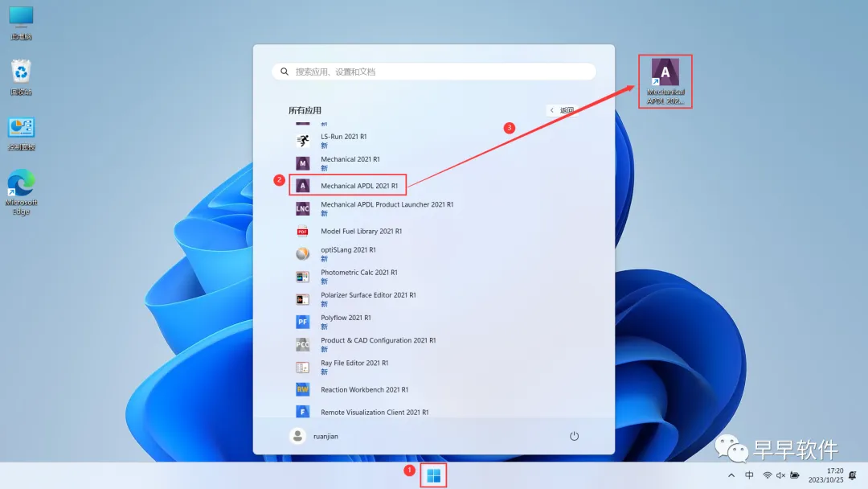
Task: Select the Mechanical APDL desktop shortcut
Action: (x=665, y=81)
